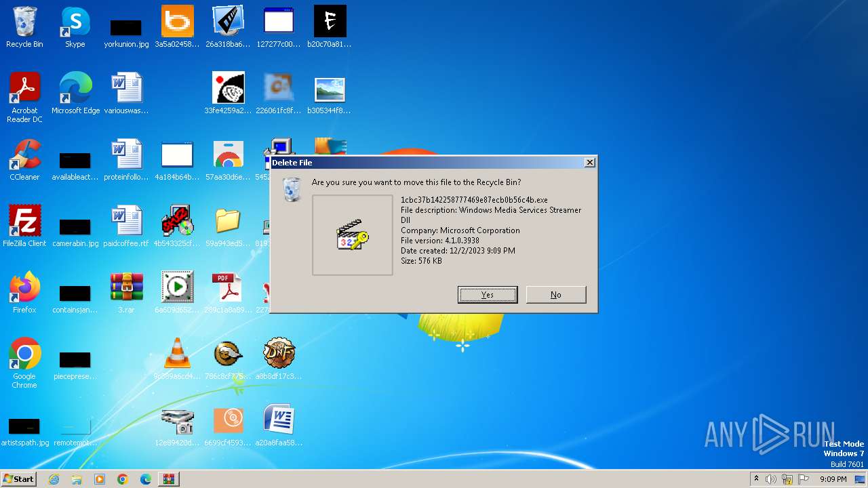Click the 9:09 PM clock
The image size is (868, 488).
coord(833,479)
